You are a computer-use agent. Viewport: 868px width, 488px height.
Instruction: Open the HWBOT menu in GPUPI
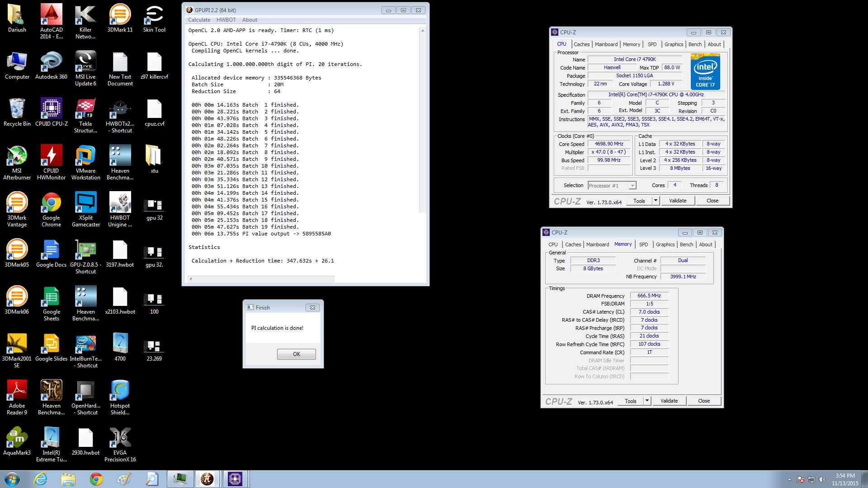[226, 20]
